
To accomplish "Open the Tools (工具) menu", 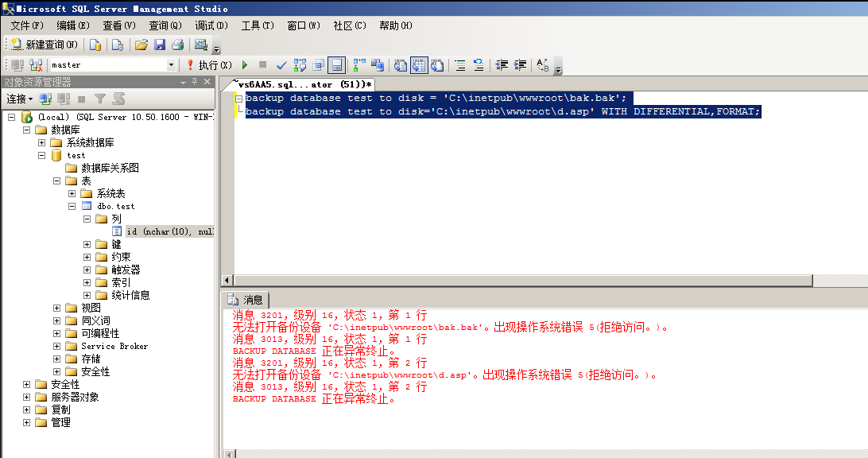I will (258, 25).
